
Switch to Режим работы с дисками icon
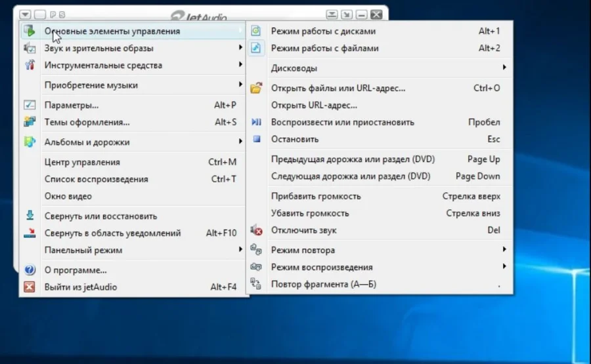pos(256,30)
